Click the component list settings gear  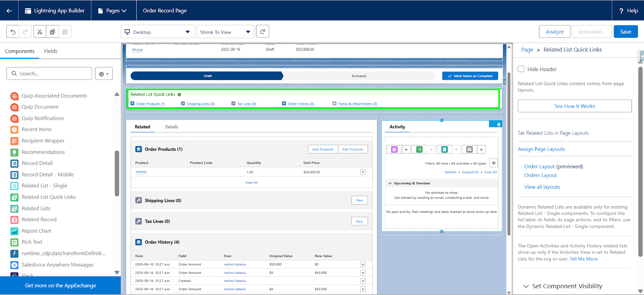(103, 74)
